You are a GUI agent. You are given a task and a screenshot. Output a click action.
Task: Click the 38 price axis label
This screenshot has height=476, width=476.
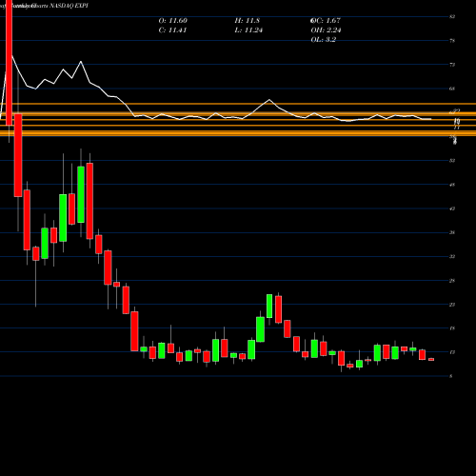[452, 232]
